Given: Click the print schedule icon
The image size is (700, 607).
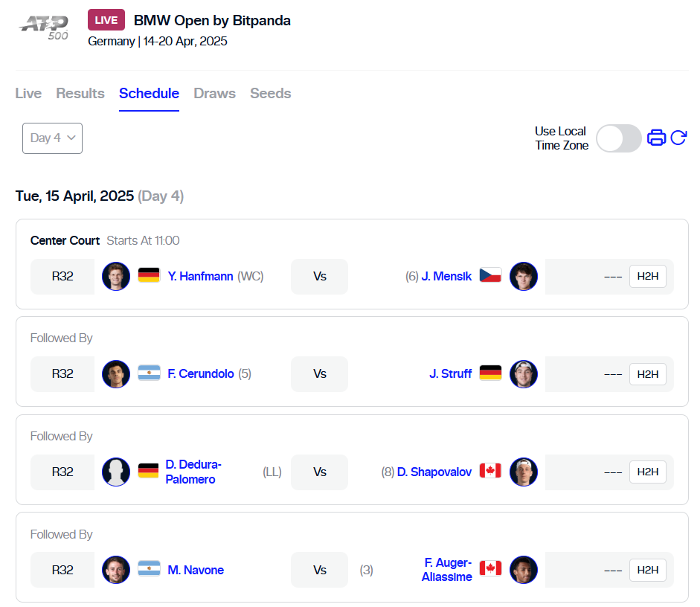Looking at the screenshot, I should (x=656, y=138).
